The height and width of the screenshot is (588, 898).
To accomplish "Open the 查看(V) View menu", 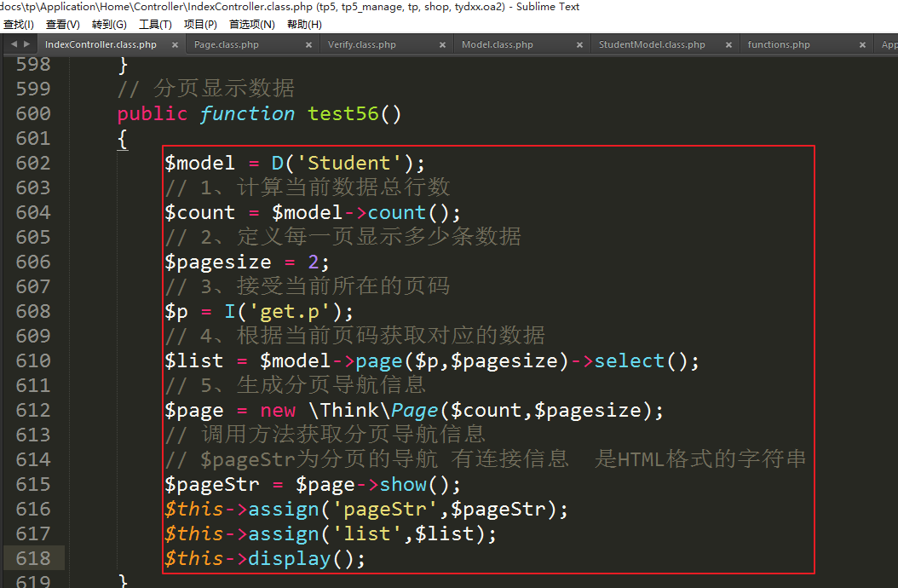I will click(x=63, y=25).
